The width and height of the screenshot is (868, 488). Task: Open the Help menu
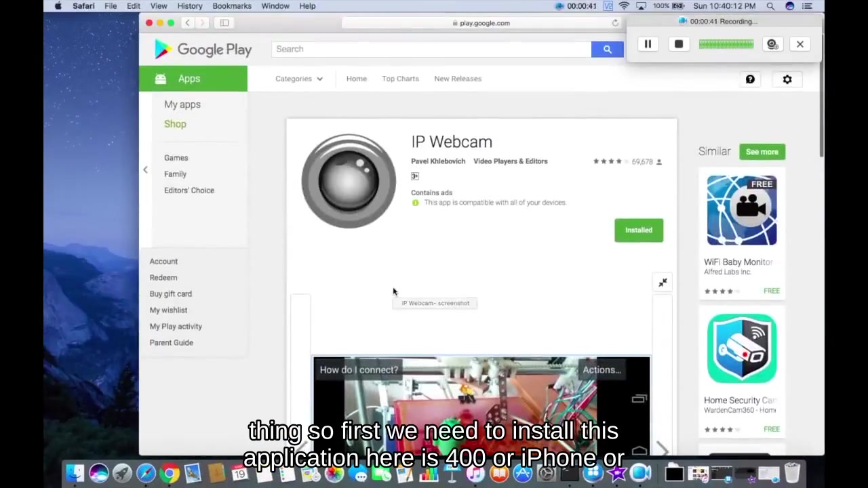(307, 6)
